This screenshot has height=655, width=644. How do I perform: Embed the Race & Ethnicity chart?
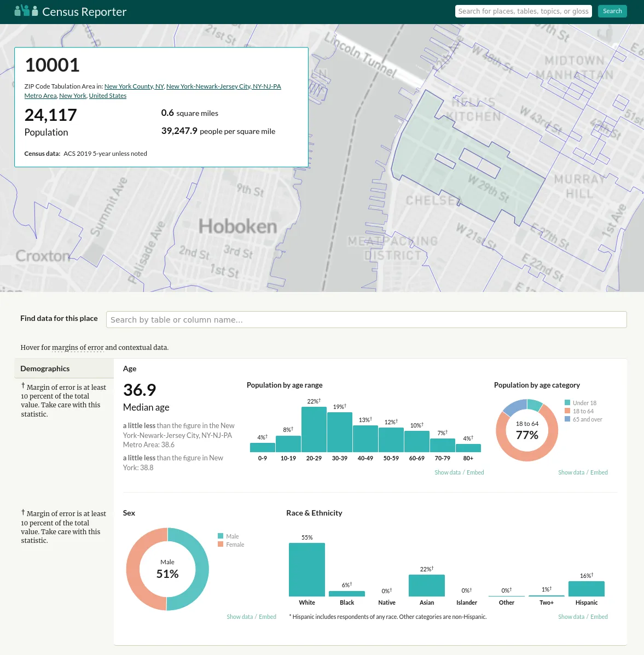[599, 616]
